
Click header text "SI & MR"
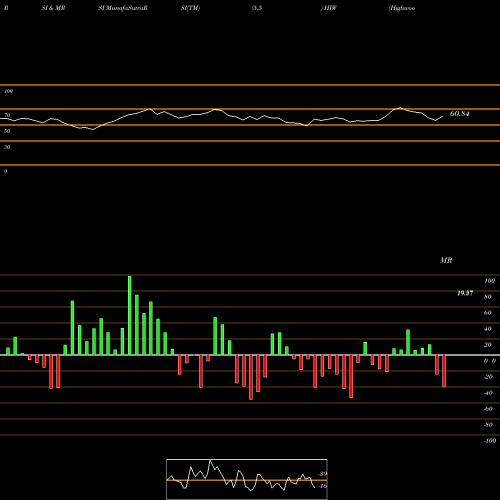tap(53, 8)
